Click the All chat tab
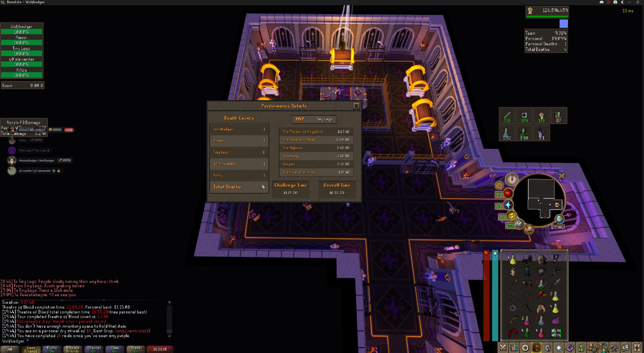Viewport: 644px width, 353px height. click(10, 349)
